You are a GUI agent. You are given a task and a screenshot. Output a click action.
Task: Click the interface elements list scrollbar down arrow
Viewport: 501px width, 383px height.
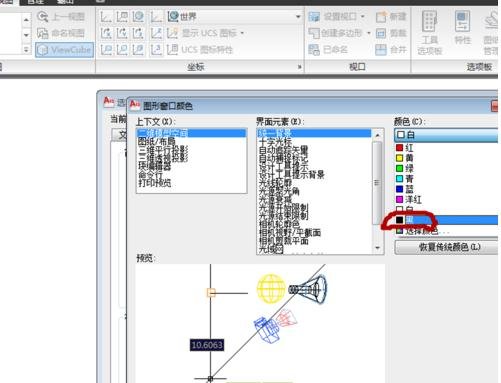click(377, 248)
